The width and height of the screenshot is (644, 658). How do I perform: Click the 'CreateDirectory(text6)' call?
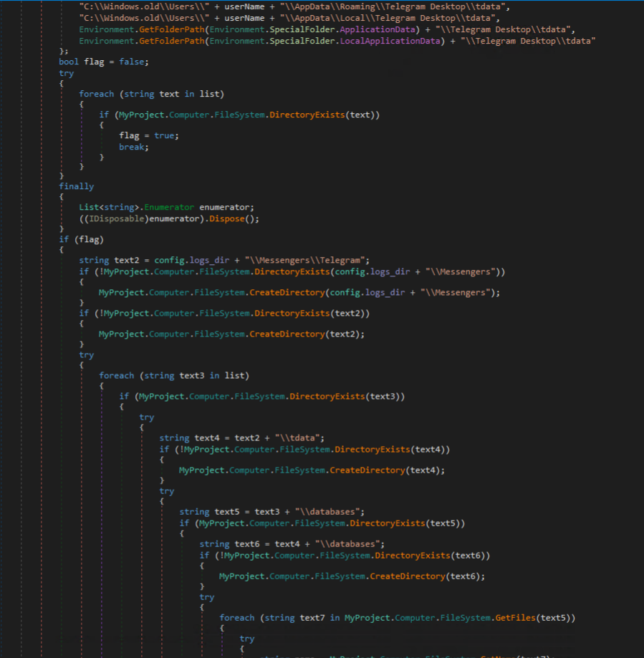(x=428, y=576)
